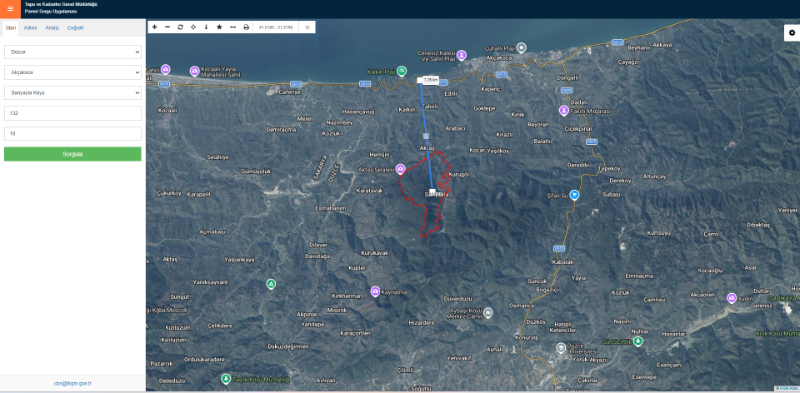Click the measurement line midpoint handle
The image size is (800, 393).
[426, 136]
